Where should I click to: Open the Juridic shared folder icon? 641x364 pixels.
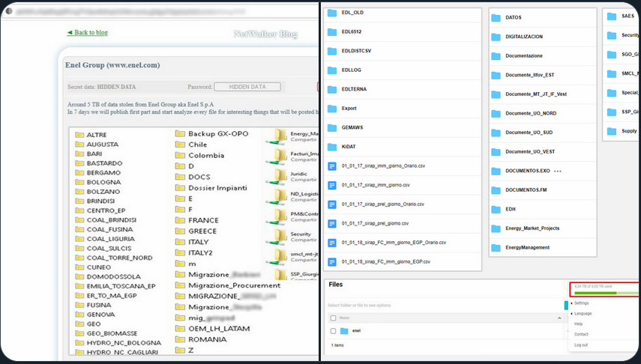click(x=277, y=177)
